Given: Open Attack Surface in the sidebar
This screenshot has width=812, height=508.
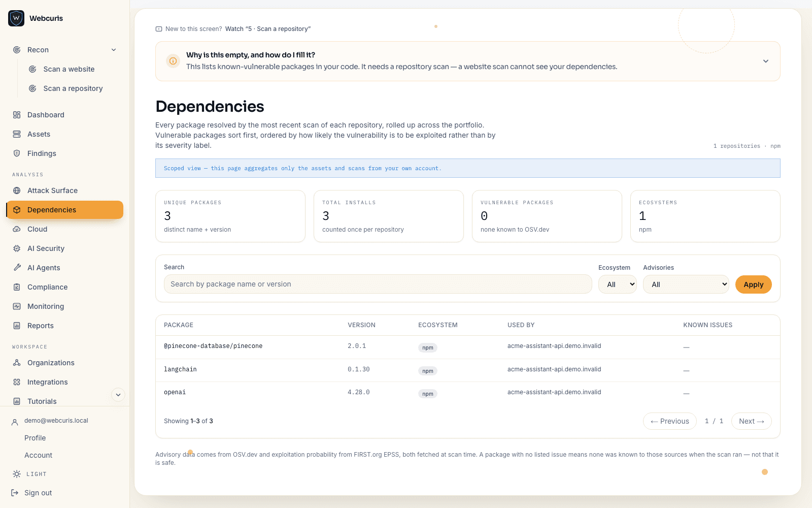Looking at the screenshot, I should [x=64, y=190].
